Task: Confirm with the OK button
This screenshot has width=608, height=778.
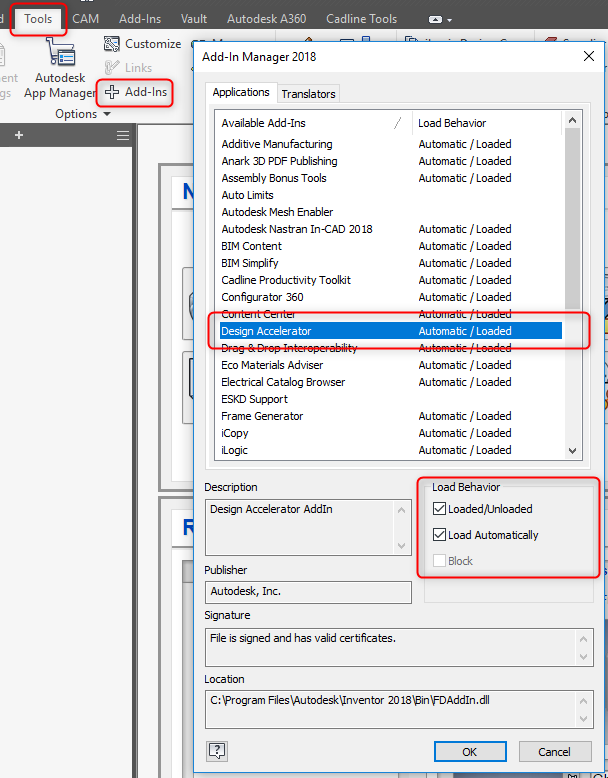Action: coord(470,752)
